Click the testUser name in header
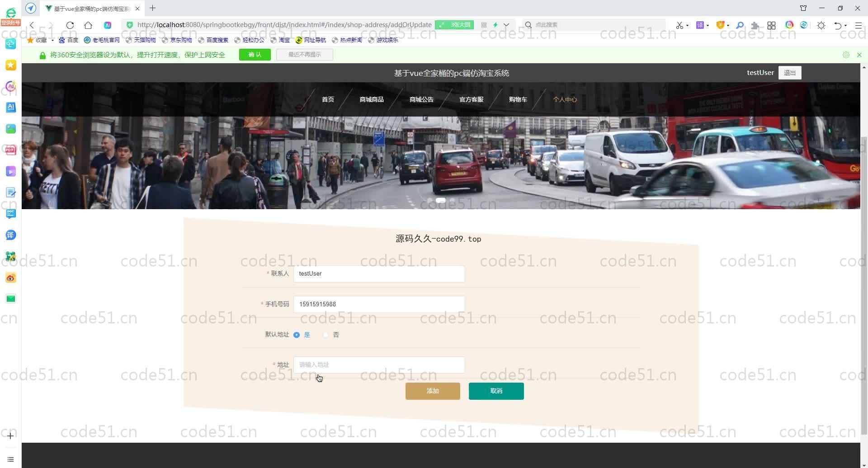This screenshot has width=868, height=468. click(x=760, y=73)
